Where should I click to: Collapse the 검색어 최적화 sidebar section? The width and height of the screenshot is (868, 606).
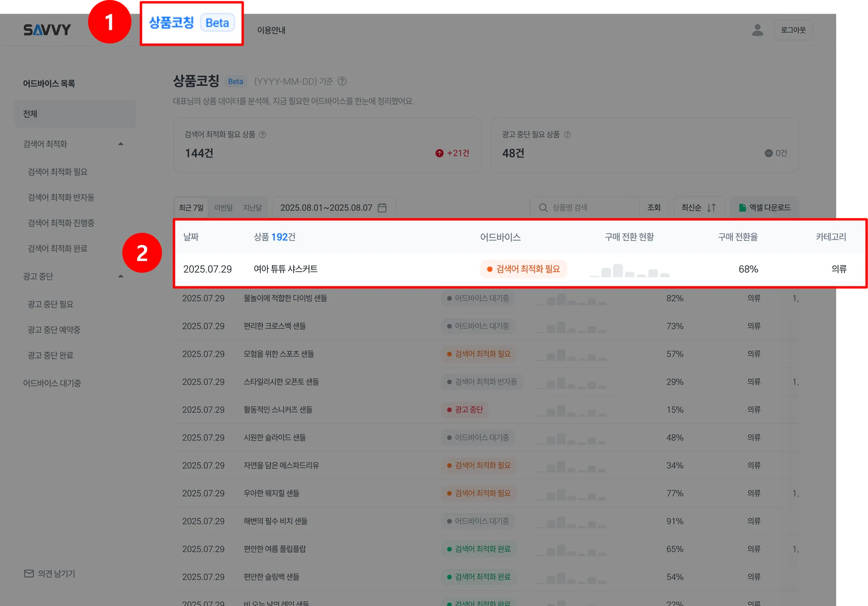point(121,144)
